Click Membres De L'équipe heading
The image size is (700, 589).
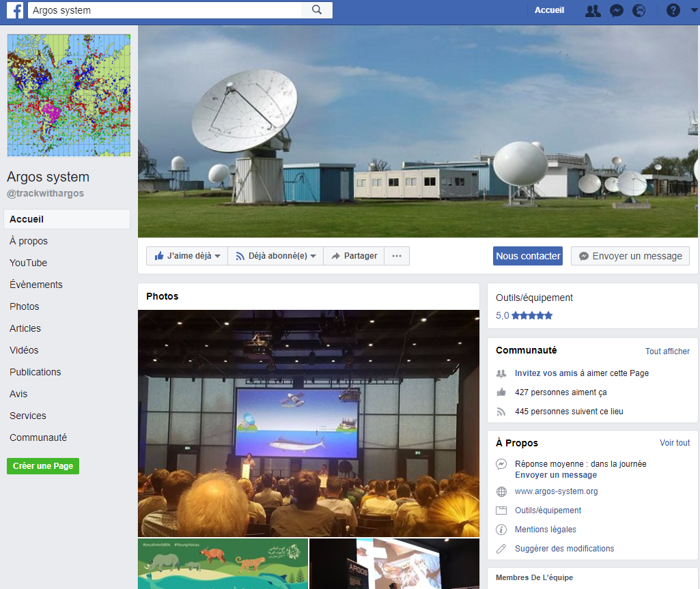tap(534, 577)
